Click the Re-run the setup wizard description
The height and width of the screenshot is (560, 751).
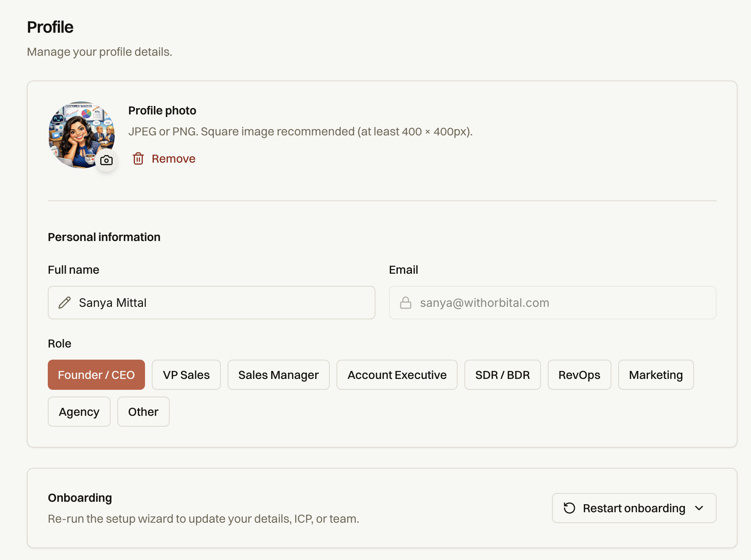point(204,519)
